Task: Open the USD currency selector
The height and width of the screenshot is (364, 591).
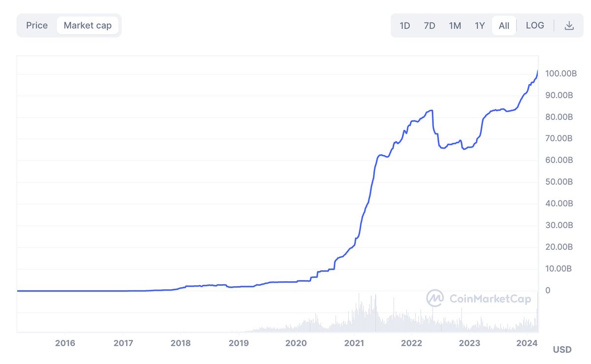Action: click(561, 349)
